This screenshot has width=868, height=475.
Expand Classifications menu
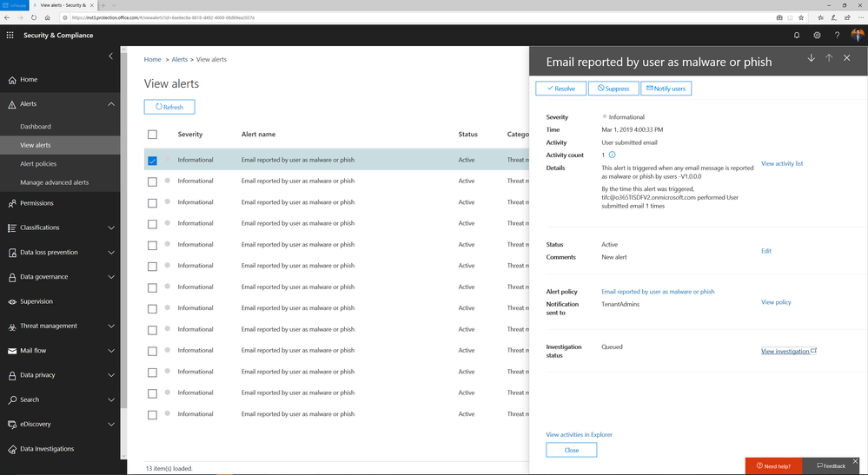[x=110, y=228]
